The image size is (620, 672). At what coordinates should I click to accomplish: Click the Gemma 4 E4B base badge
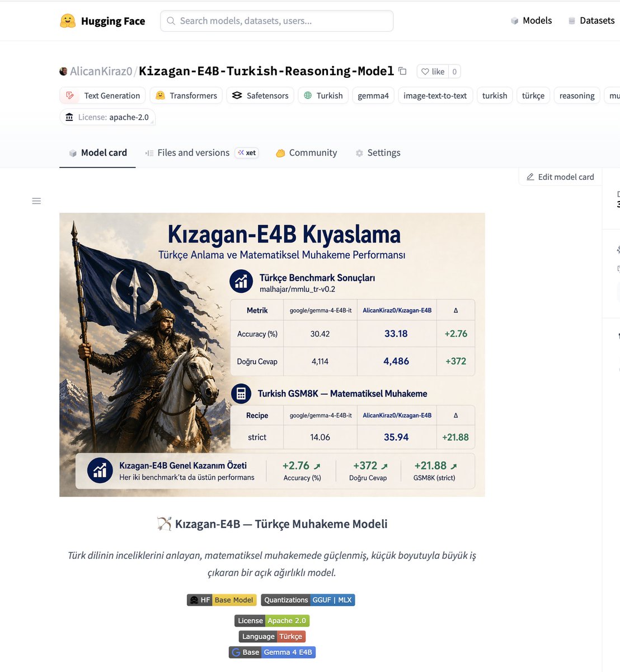pos(288,652)
